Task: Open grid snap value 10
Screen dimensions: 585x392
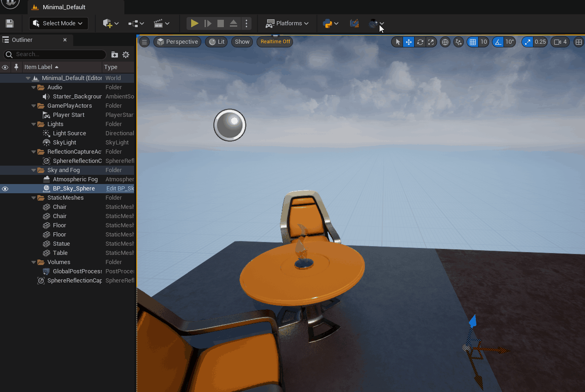Action: click(x=484, y=42)
